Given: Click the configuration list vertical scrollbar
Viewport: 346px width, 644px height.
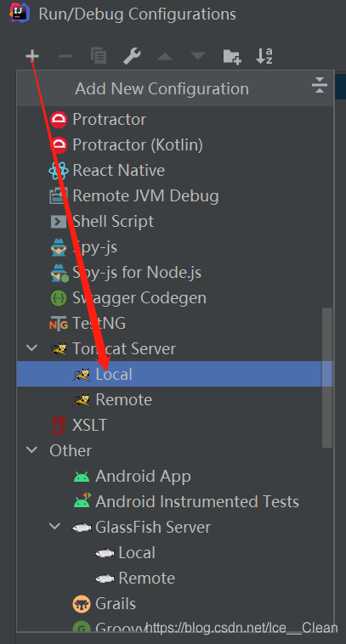Looking at the screenshot, I should click(327, 377).
